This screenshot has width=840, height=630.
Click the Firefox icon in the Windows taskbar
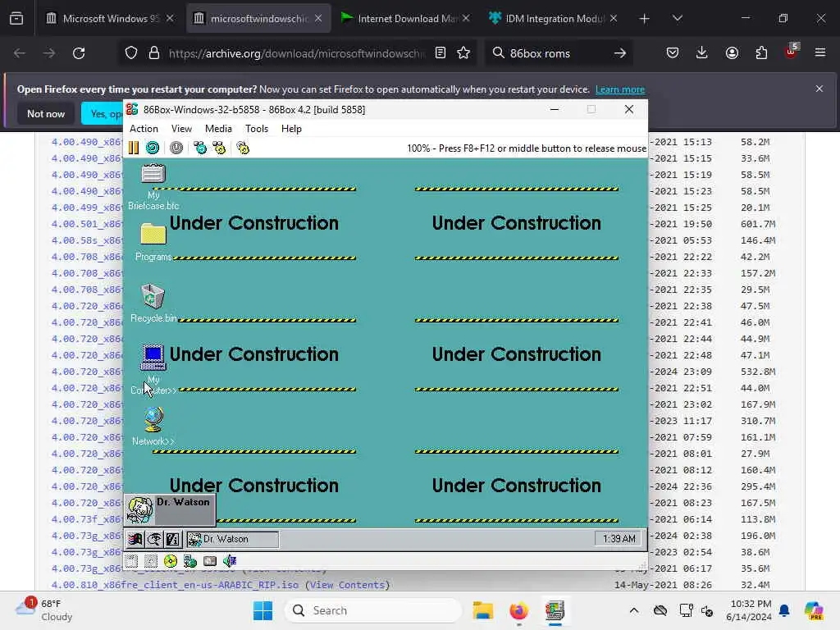pos(518,610)
